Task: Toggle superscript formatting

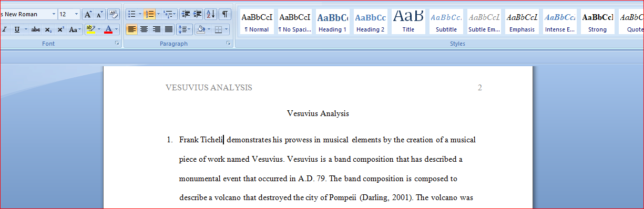Action: point(60,29)
